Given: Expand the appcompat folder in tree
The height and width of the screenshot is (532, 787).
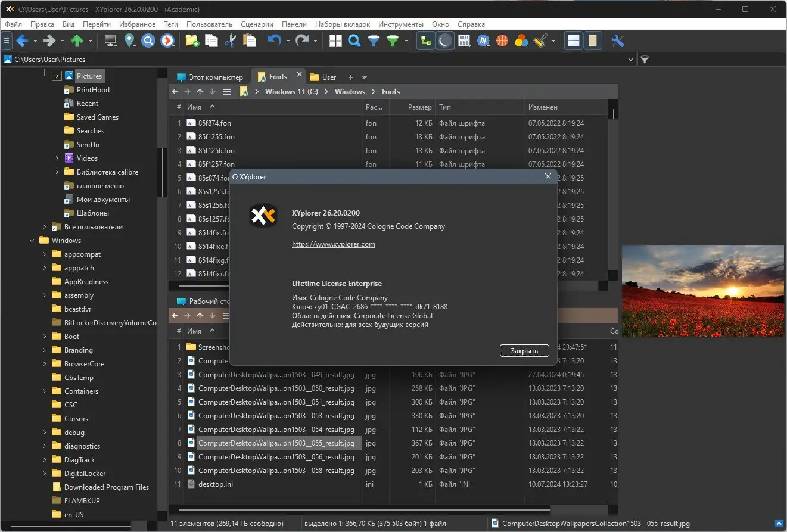Looking at the screenshot, I should click(x=45, y=254).
